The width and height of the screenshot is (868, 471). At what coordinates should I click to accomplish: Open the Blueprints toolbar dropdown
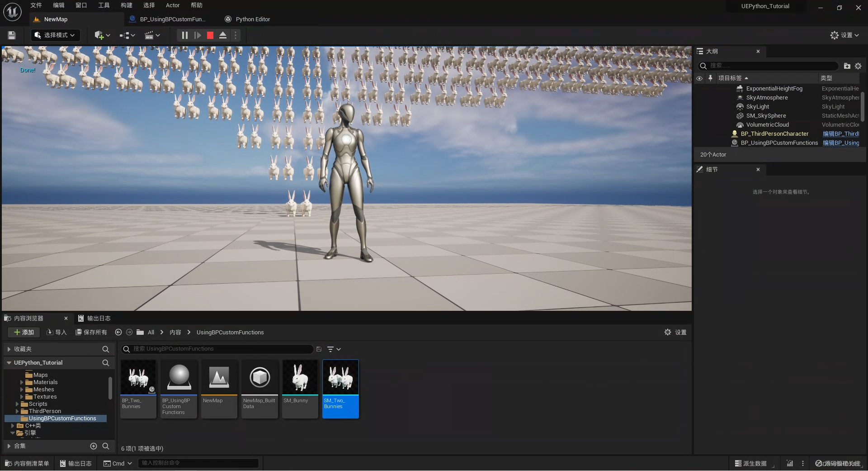tap(127, 35)
